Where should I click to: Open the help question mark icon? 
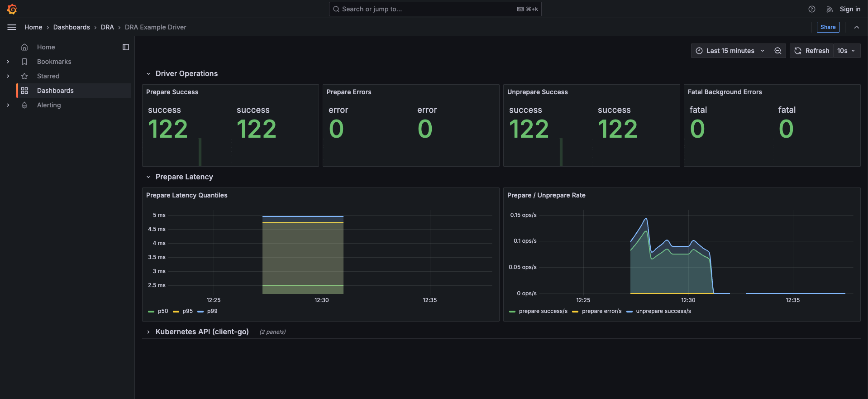pos(812,9)
